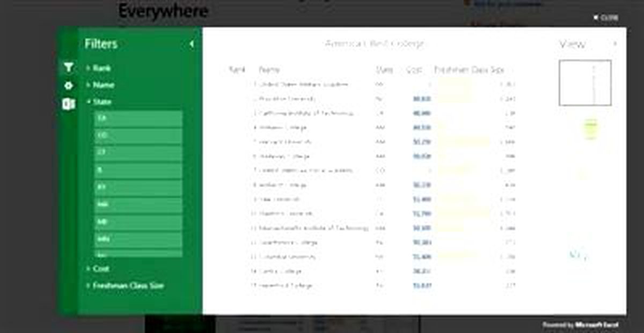The image size is (644, 333).
Task: Select the blue chart thumbnail in View panel
Action: pos(578,255)
